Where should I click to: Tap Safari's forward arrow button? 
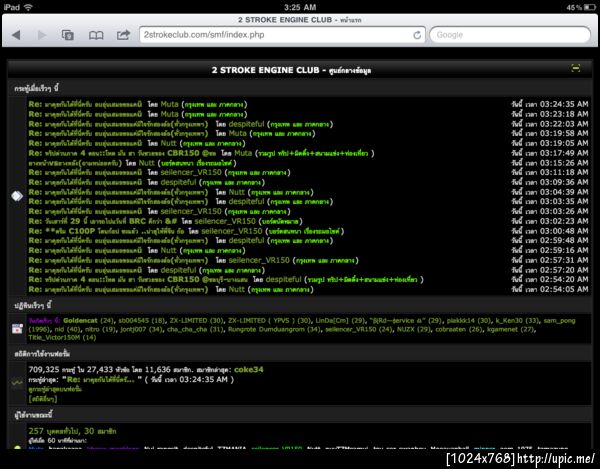42,35
